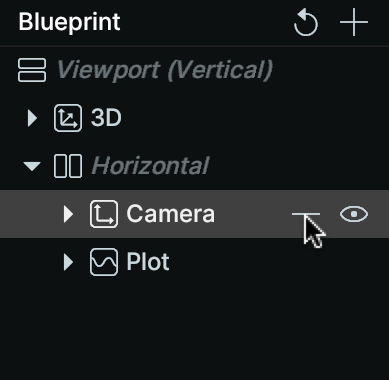389x380 pixels.
Task: Click the vertical container layout icon
Action: (x=32, y=70)
